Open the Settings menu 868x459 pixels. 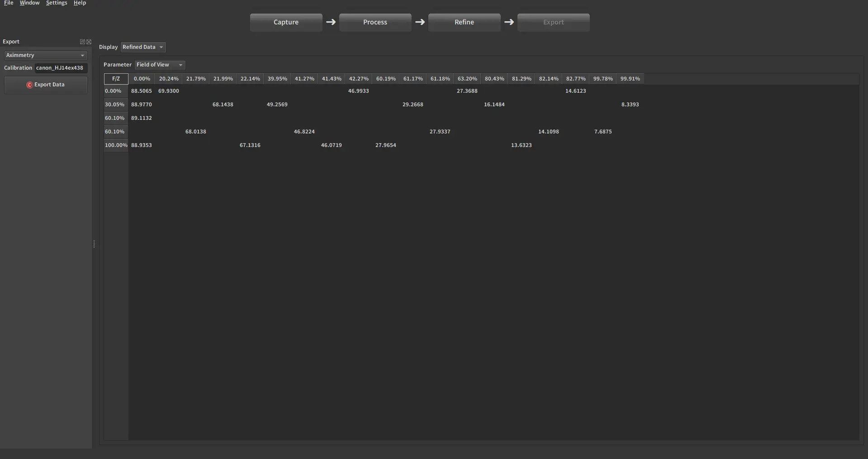click(57, 3)
